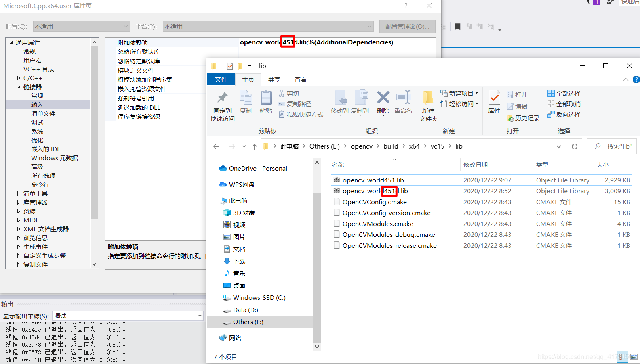Viewport: 640px width, 364px height.
Task: Click the Pin to Quick access icon
Action: [222, 98]
